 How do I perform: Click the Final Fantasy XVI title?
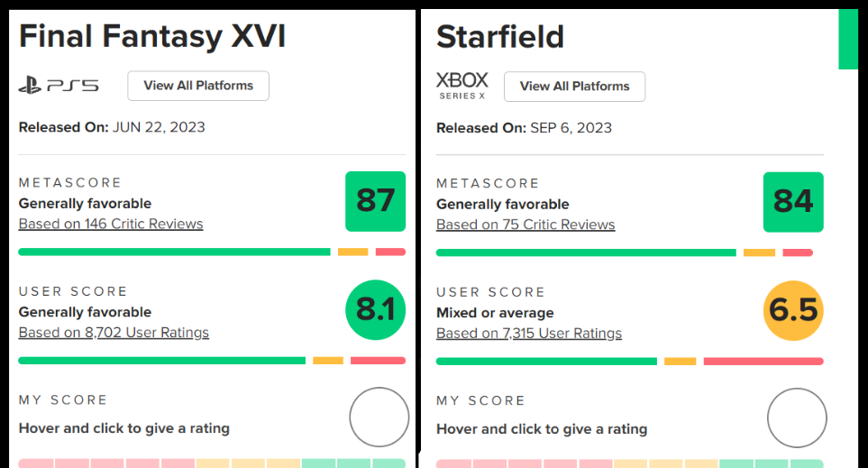152,36
